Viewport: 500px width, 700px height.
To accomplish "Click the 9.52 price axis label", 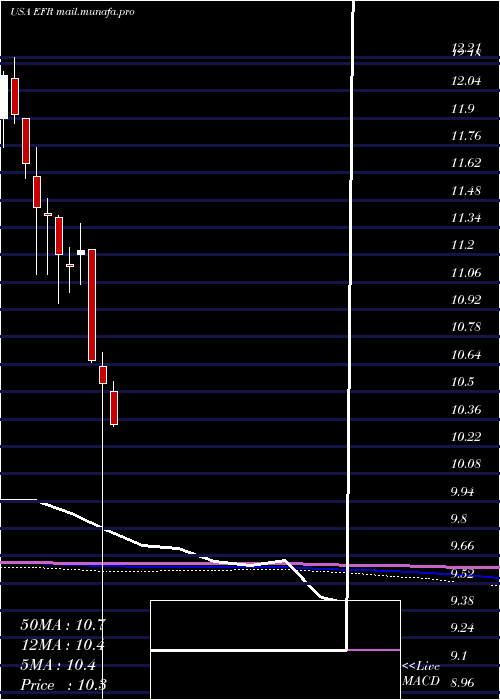I will [463, 573].
